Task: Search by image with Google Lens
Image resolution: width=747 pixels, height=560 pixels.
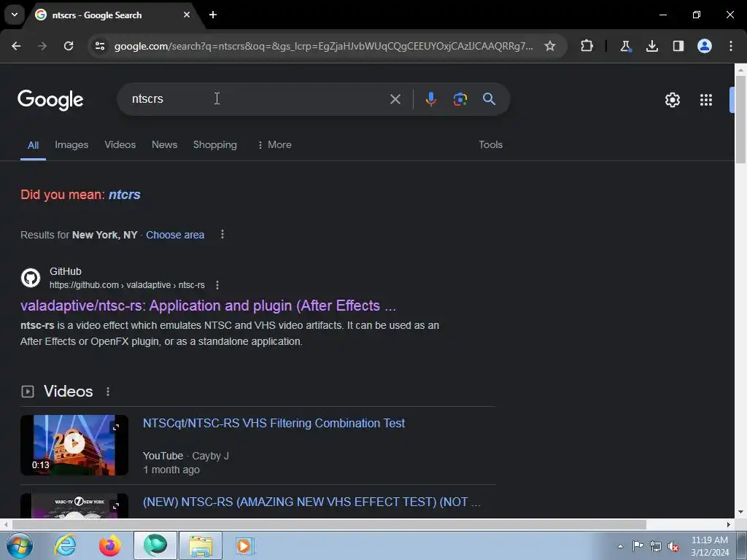Action: [460, 99]
